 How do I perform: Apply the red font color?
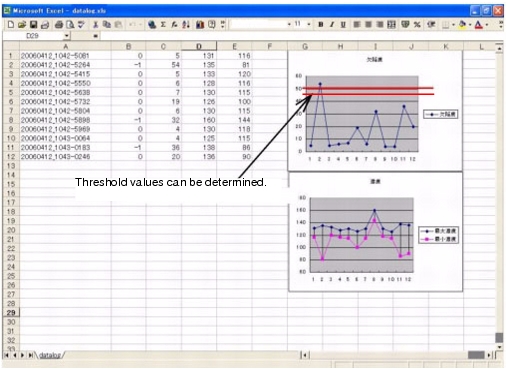(479, 24)
